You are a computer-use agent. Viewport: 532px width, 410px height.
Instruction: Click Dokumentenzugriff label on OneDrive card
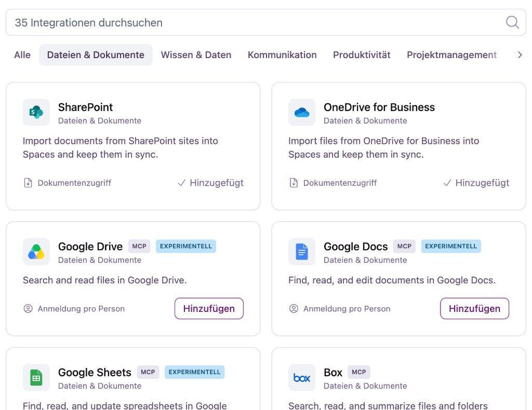pyautogui.click(x=340, y=183)
